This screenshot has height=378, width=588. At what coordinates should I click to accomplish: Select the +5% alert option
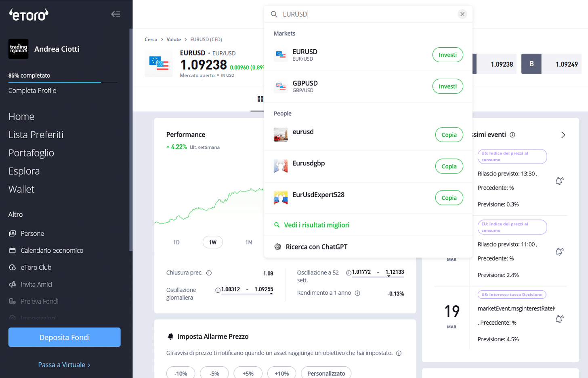[x=248, y=373]
